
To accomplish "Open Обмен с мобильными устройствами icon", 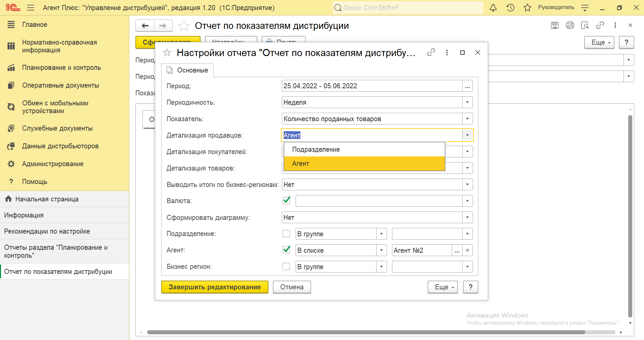I will click(11, 107).
